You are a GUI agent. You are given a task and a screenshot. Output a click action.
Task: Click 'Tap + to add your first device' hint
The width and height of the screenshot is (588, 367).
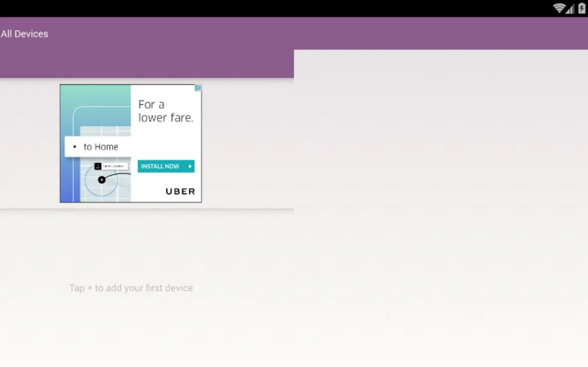click(x=131, y=288)
